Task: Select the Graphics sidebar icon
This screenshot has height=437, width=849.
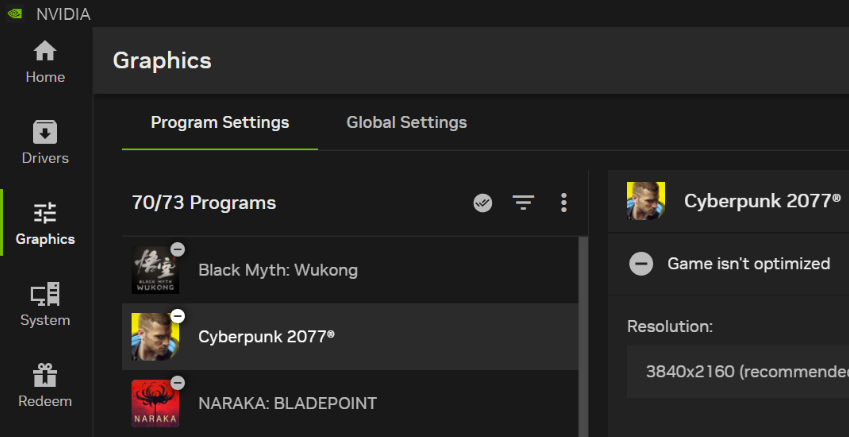Action: 45,224
